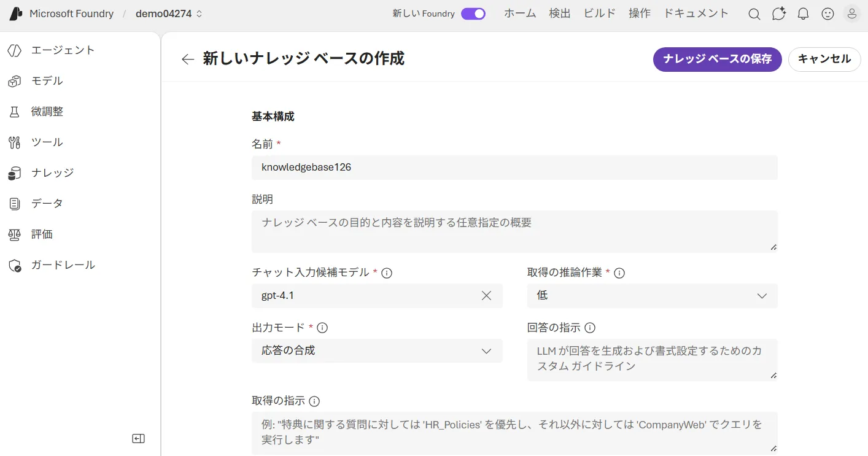This screenshot has width=868, height=456.
Task: Show info for 回答の指示
Action: 590,328
